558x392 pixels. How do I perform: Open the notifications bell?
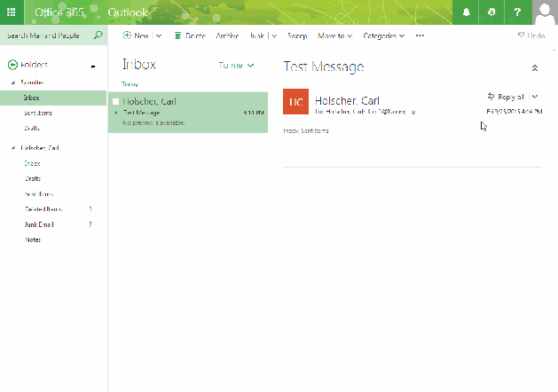click(466, 12)
